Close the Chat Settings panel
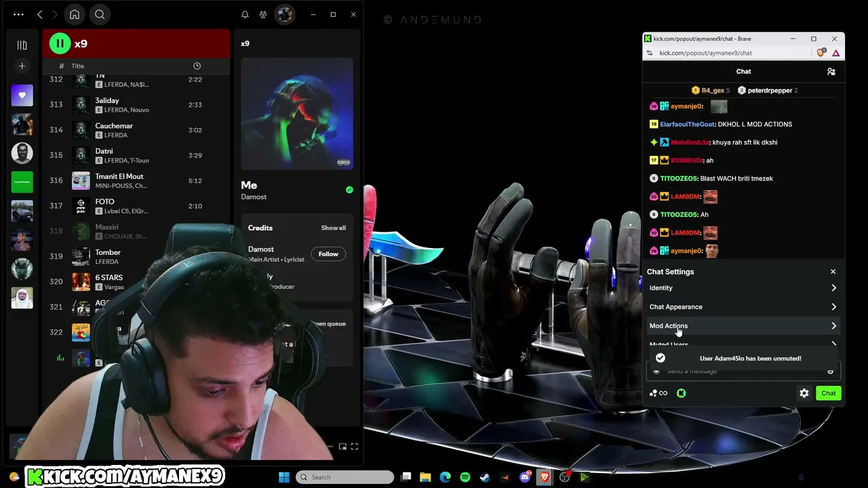 (x=833, y=272)
